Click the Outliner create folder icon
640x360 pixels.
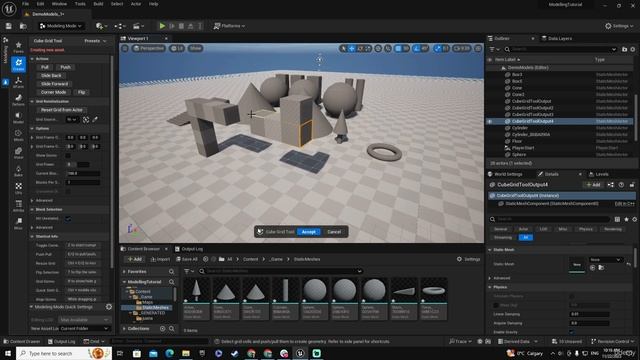[624, 49]
